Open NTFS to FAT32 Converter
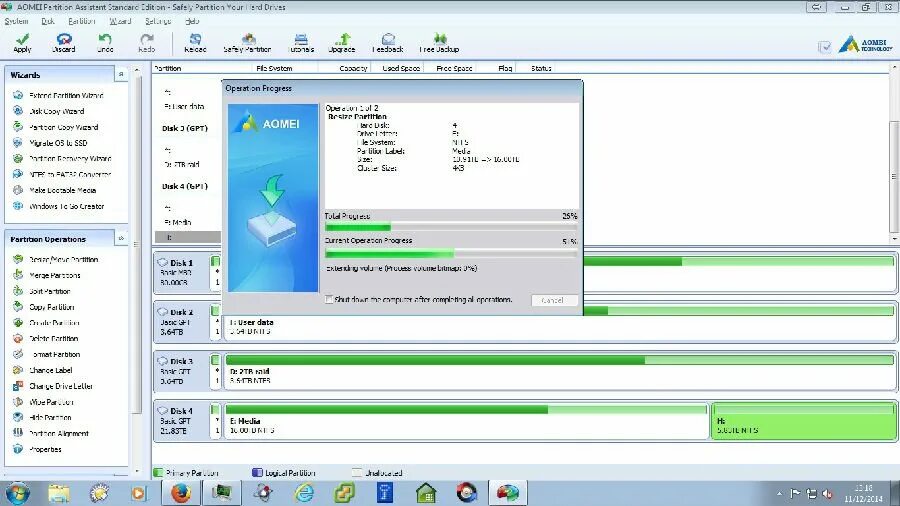 [x=70, y=174]
